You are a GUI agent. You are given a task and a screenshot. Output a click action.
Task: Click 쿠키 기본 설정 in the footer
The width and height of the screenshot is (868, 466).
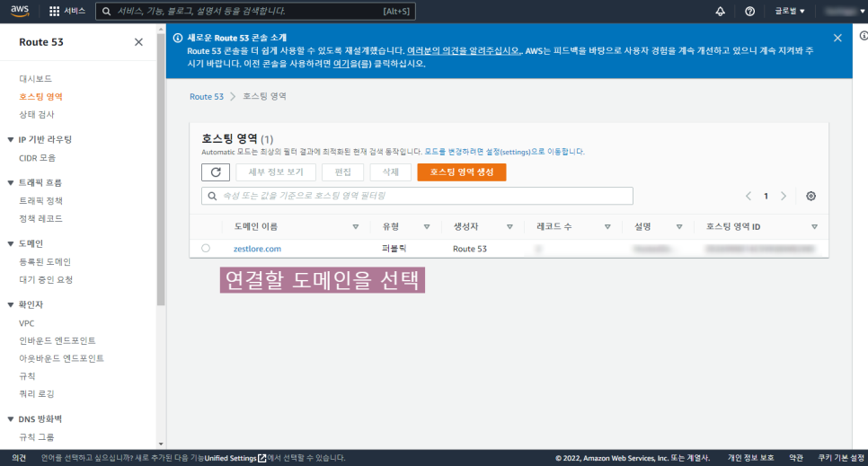(841, 458)
